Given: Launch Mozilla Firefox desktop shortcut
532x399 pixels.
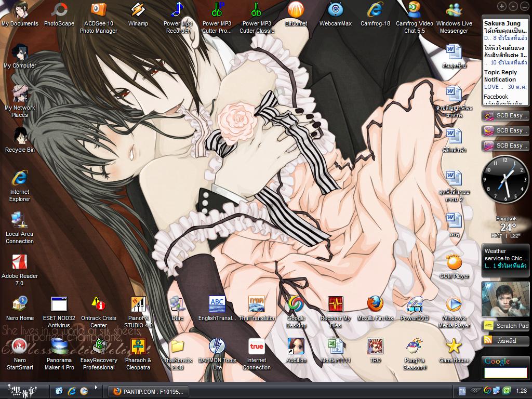Looking at the screenshot, I should 375,309.
